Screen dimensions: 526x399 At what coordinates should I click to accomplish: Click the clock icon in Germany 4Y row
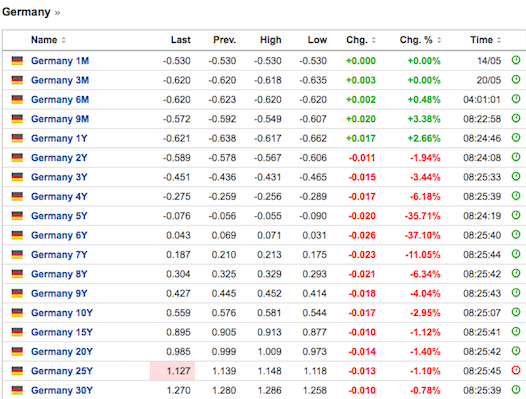pos(516,196)
